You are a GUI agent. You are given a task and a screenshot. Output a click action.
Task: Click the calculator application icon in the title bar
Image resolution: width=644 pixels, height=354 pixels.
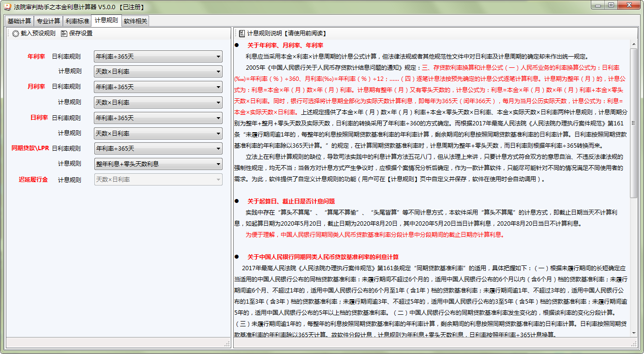(7, 6)
